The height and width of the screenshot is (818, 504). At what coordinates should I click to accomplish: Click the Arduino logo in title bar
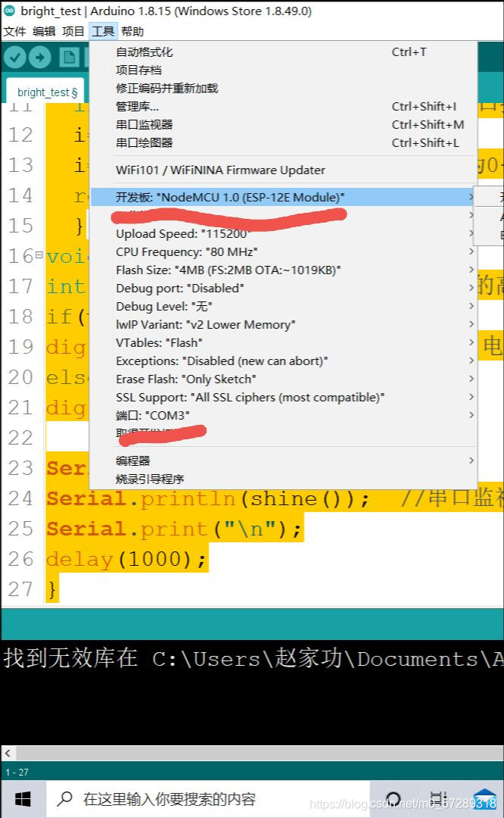click(9, 11)
